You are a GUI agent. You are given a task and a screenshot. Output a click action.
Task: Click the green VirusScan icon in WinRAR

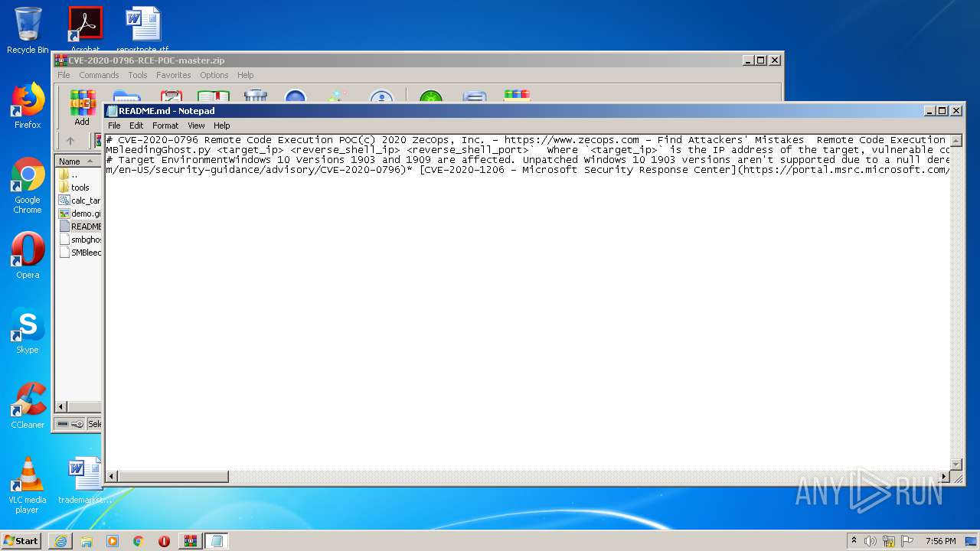coord(431,96)
